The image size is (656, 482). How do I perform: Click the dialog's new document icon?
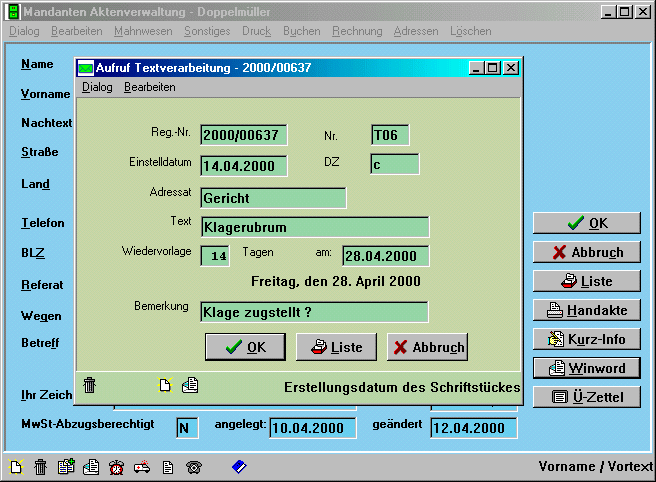[x=165, y=385]
